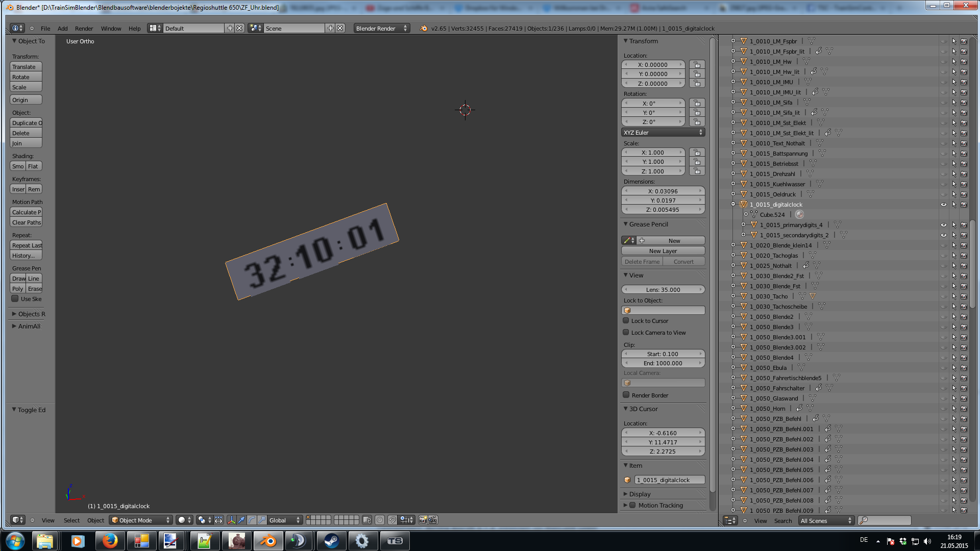980x551 pixels.
Task: Click the OpenGL render animation clapper icon
Action: click(x=433, y=520)
